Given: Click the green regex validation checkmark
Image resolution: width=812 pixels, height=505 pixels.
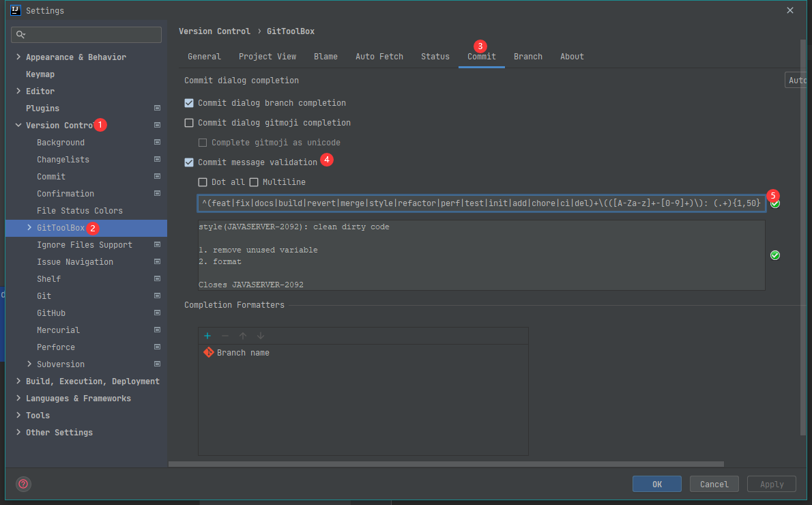Looking at the screenshot, I should 775,203.
